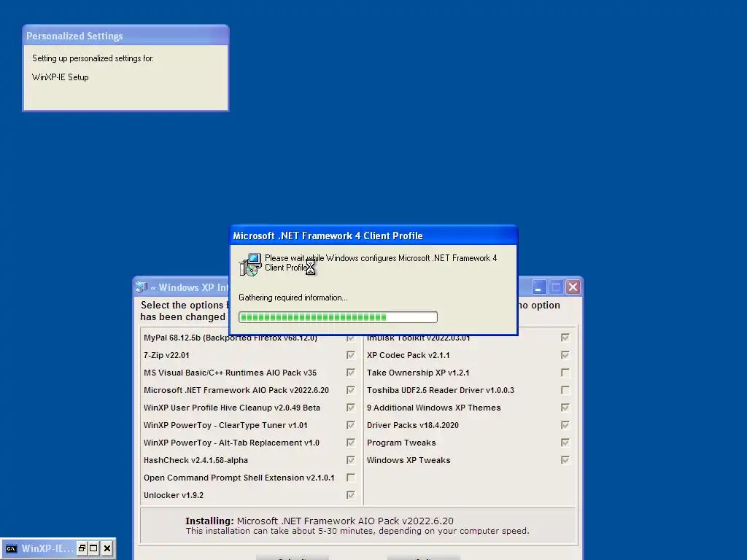Toggle the ClearType Tuner v1.01 checkbox
This screenshot has height=560, width=747.
click(x=351, y=425)
